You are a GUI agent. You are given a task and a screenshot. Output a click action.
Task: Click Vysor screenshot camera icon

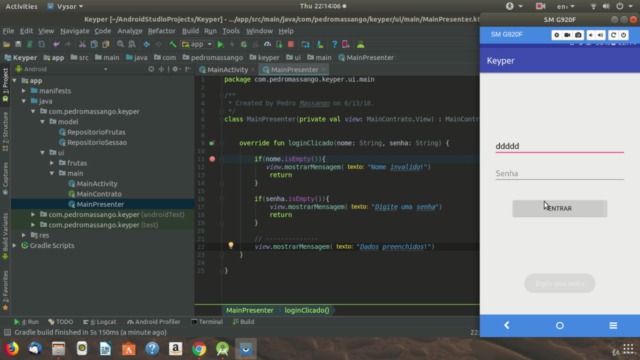click(x=578, y=35)
